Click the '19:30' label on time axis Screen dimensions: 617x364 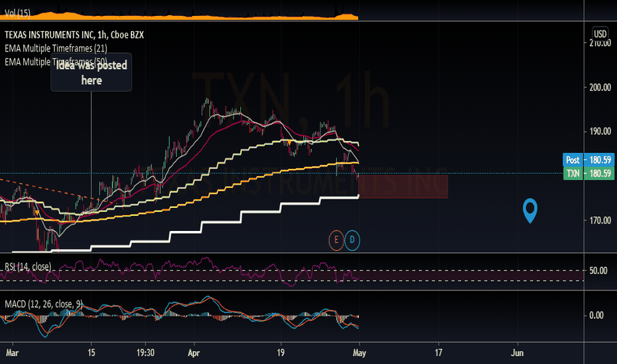pyautogui.click(x=145, y=353)
